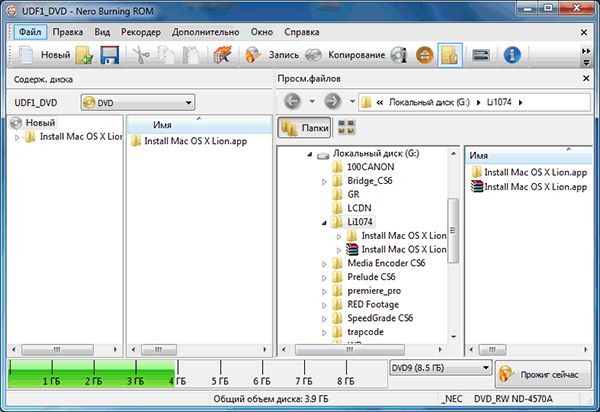600x412 pixels.
Task: Change file view mode with thumbnails icon
Action: click(x=347, y=127)
